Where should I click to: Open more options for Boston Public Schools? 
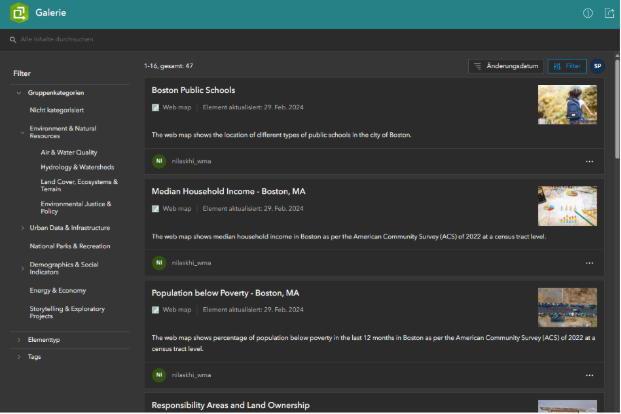pyautogui.click(x=589, y=162)
